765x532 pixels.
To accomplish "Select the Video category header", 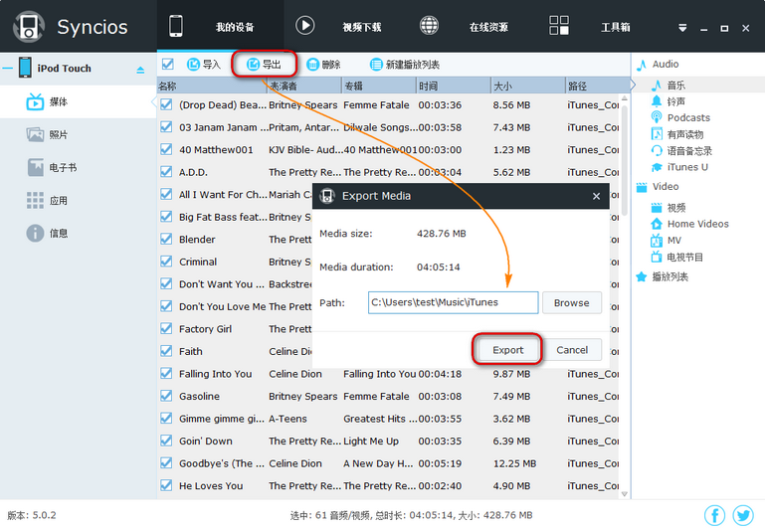I will point(658,187).
